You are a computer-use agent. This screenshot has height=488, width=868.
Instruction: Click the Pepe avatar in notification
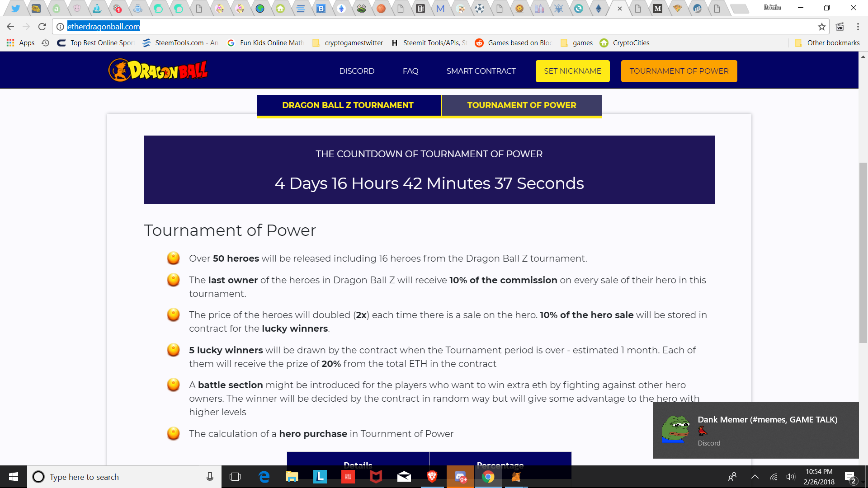[676, 428]
